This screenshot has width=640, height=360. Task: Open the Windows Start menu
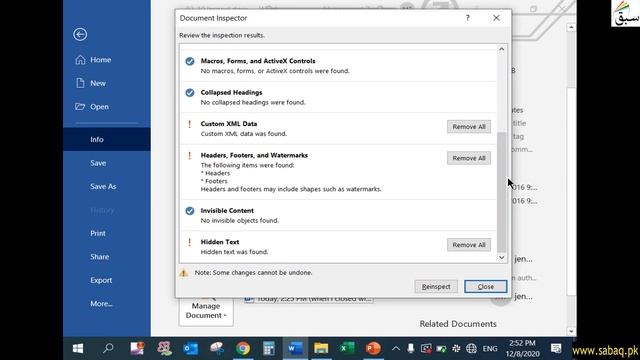point(78,349)
